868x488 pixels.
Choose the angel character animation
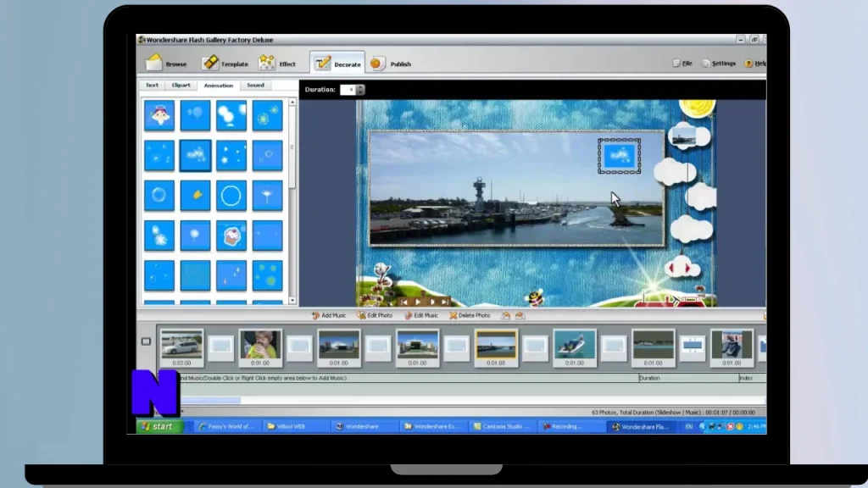159,115
